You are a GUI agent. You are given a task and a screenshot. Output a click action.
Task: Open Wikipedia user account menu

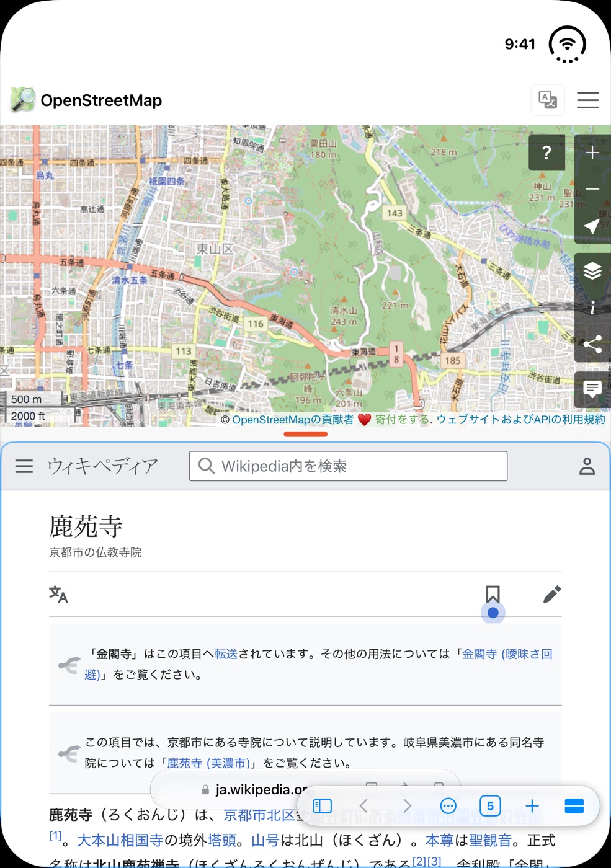coord(587,466)
